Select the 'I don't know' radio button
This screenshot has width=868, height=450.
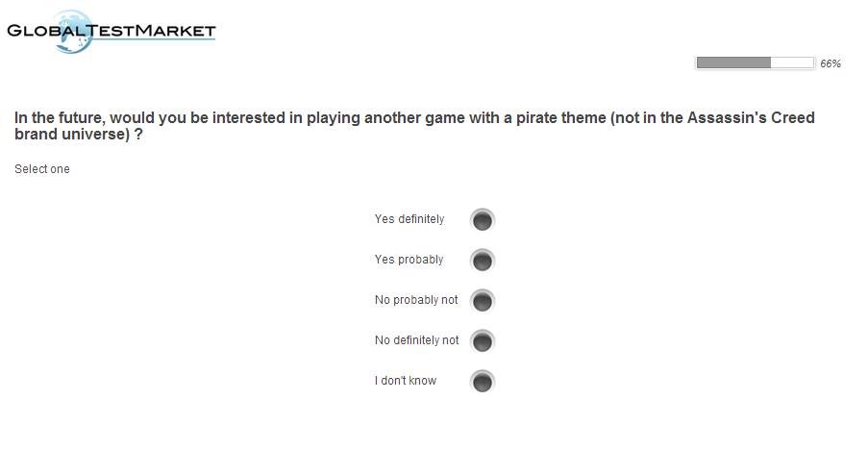(483, 382)
